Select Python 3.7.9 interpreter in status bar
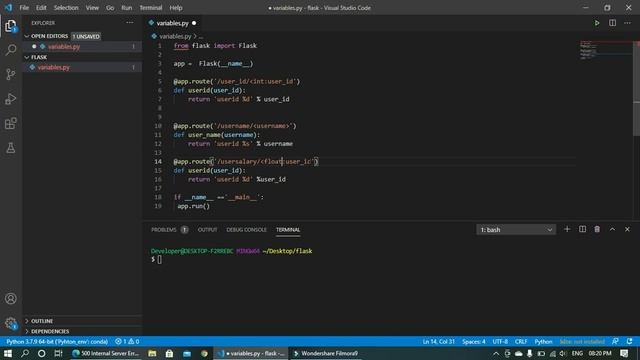The width and height of the screenshot is (640, 360). [57, 341]
